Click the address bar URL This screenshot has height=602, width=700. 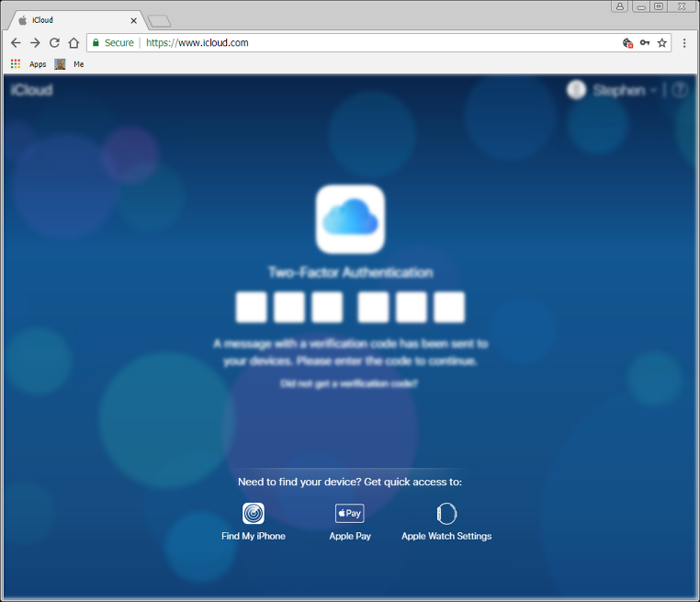tap(197, 43)
